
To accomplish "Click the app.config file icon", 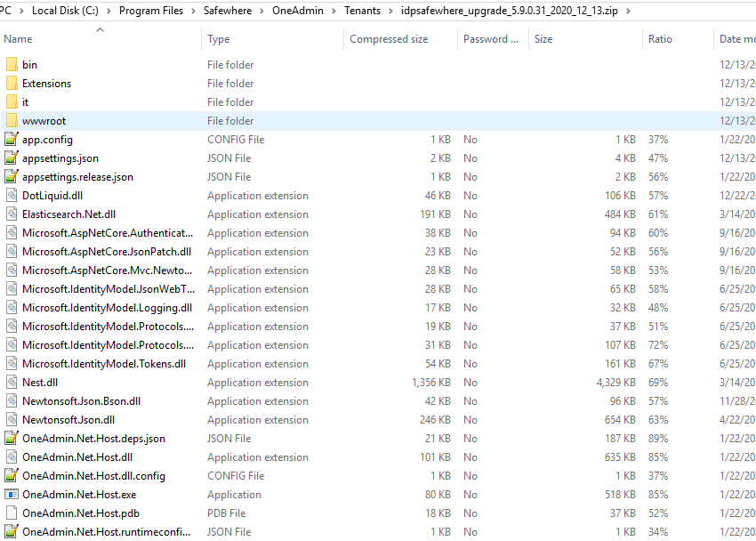I will click(12, 140).
